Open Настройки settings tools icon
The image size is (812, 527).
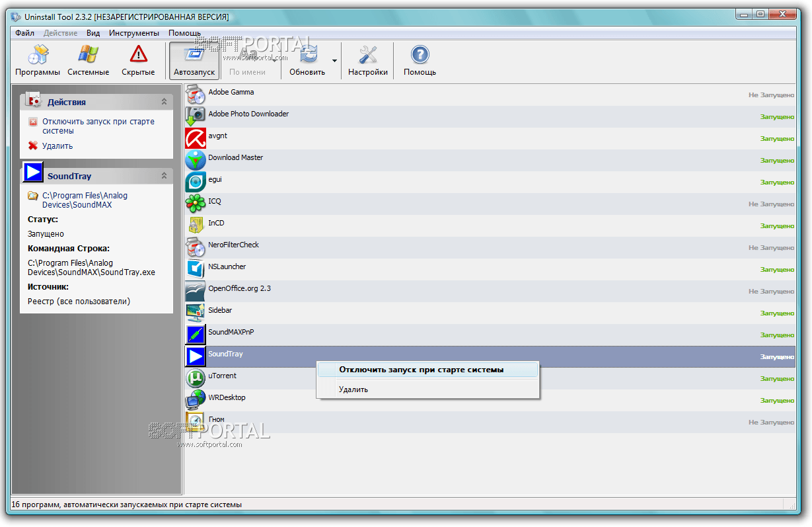368,55
